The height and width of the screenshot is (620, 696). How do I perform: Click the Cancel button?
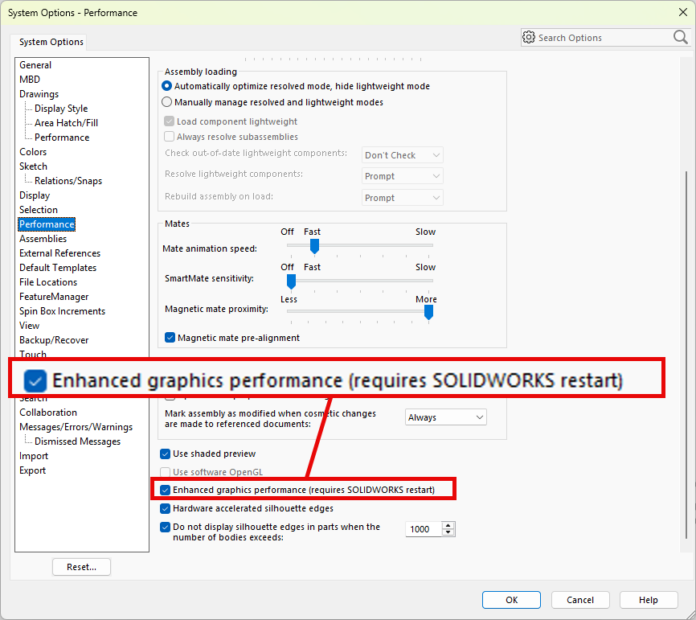coord(580,600)
